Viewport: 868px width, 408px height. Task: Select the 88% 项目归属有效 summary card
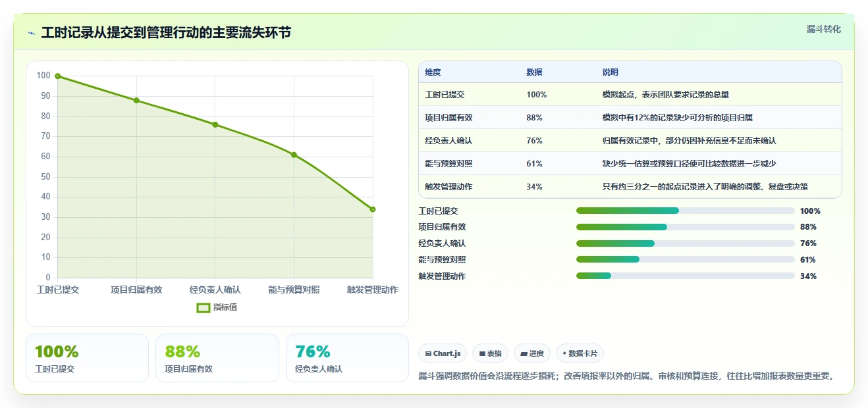[217, 358]
